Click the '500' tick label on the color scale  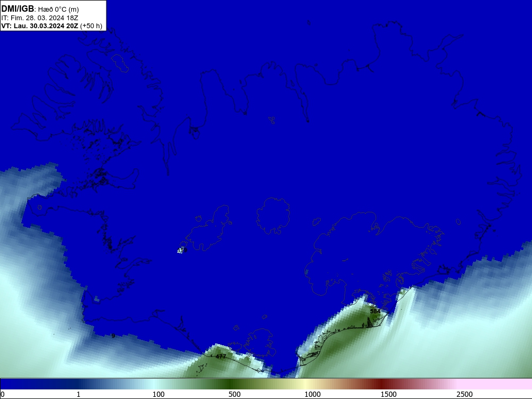coord(235,394)
